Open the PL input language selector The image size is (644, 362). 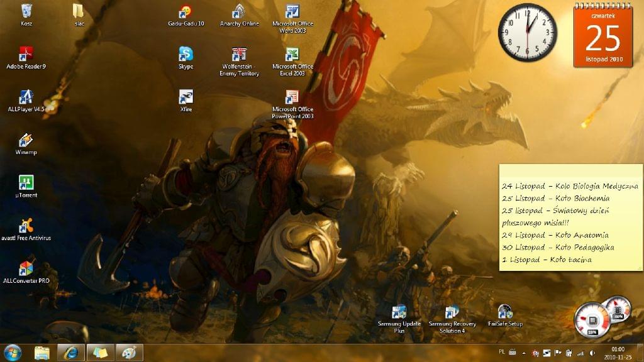(x=501, y=352)
